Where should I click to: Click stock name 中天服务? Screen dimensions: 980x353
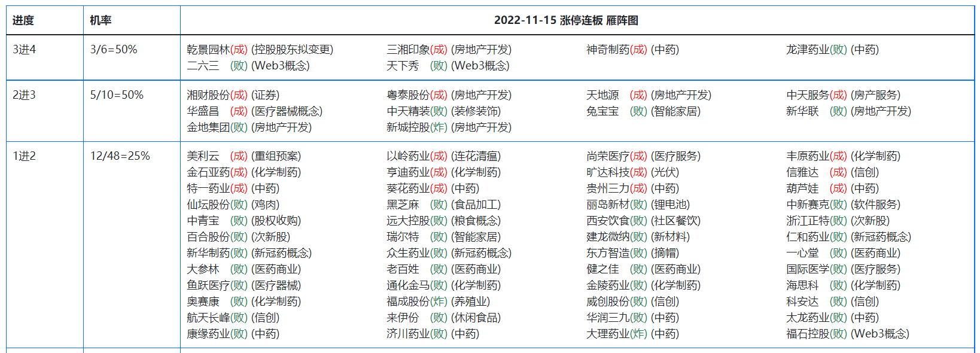(x=808, y=95)
